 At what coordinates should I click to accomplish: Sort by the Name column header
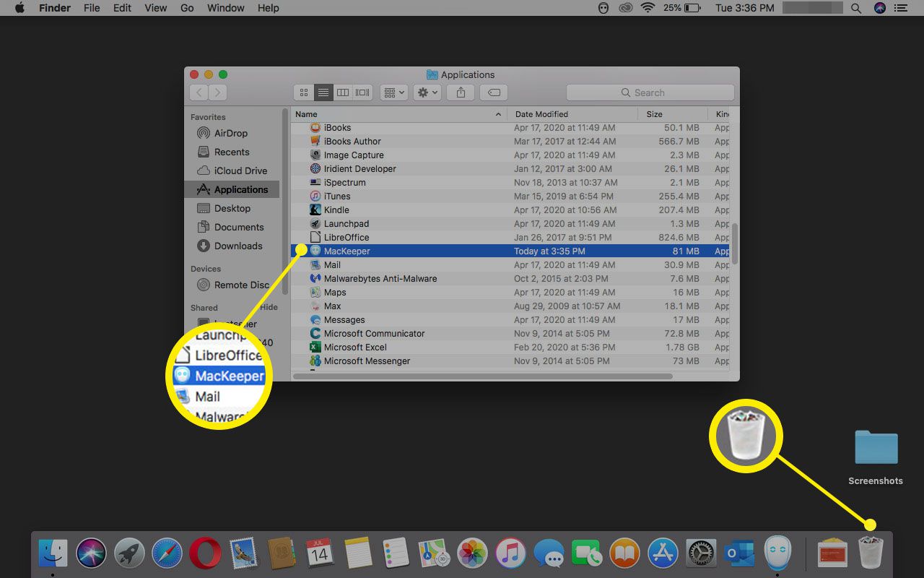point(398,114)
